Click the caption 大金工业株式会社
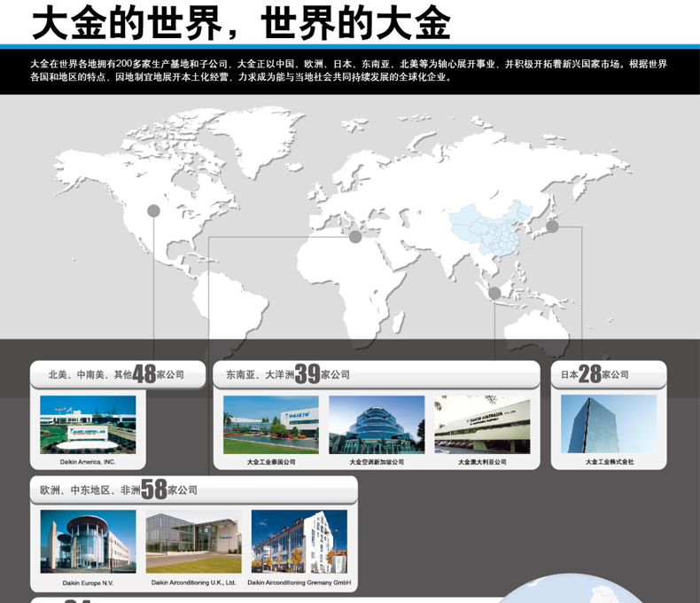Viewport: 700px width, 603px height. tap(610, 462)
